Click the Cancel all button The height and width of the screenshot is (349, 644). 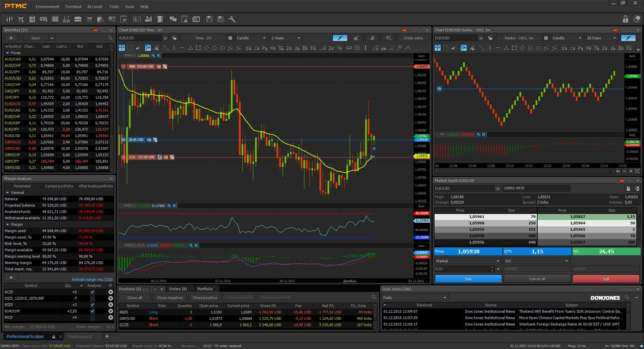click(537, 279)
